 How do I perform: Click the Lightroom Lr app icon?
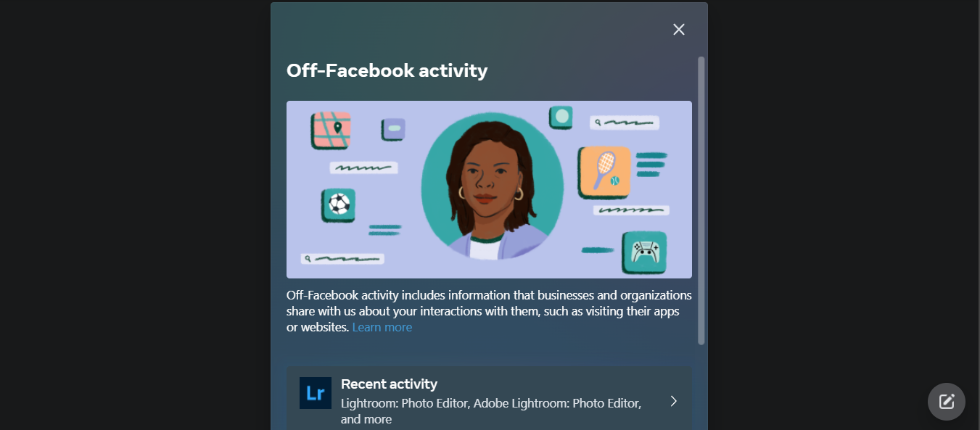click(x=316, y=393)
